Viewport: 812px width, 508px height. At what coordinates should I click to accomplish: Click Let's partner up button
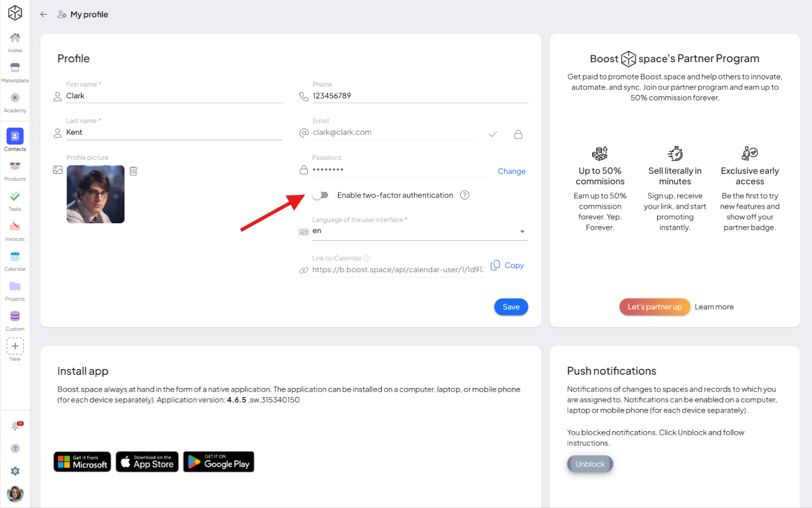pyautogui.click(x=655, y=307)
